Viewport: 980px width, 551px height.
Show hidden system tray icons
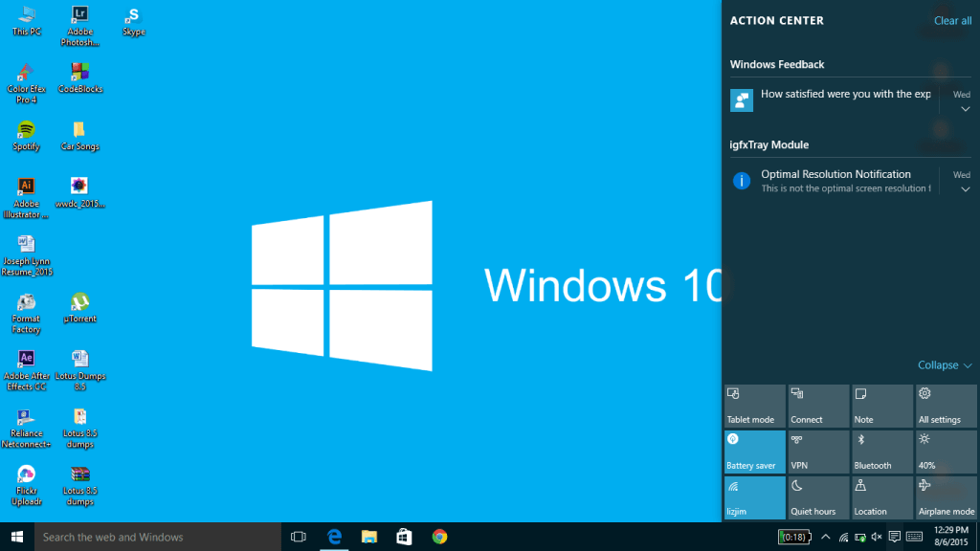tap(826, 537)
